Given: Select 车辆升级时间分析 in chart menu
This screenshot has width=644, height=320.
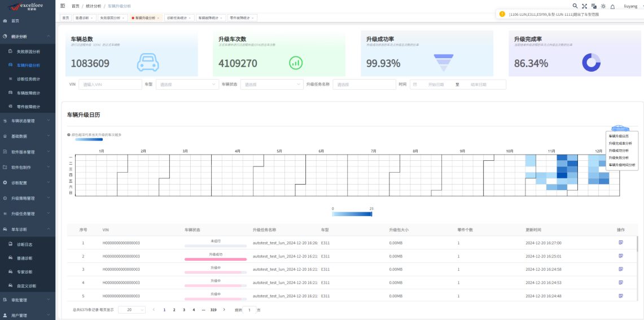Looking at the screenshot, I should click(622, 165).
